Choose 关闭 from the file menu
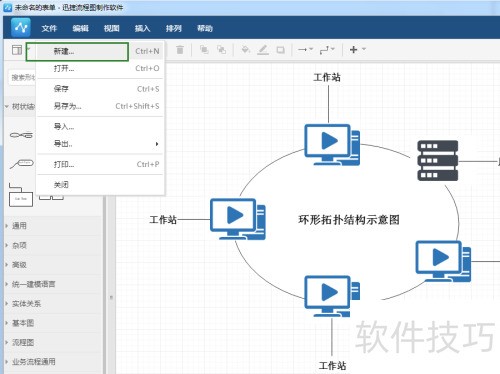The height and width of the screenshot is (374, 500). pyautogui.click(x=100, y=185)
